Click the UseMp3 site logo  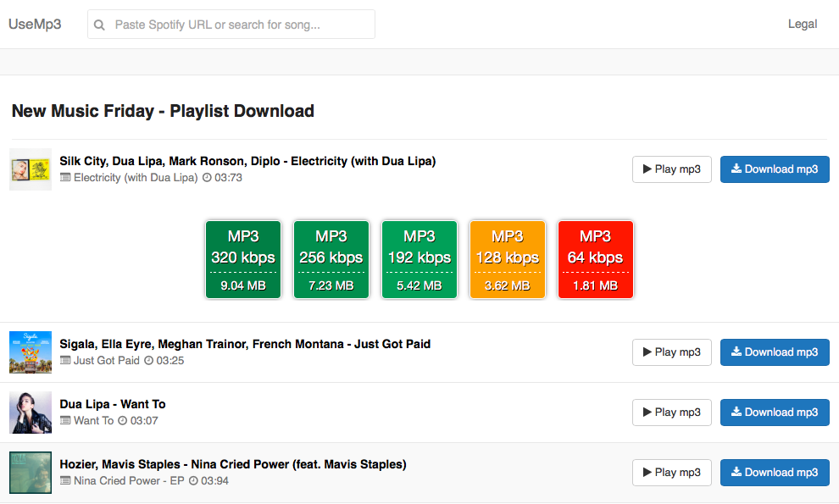tap(35, 24)
